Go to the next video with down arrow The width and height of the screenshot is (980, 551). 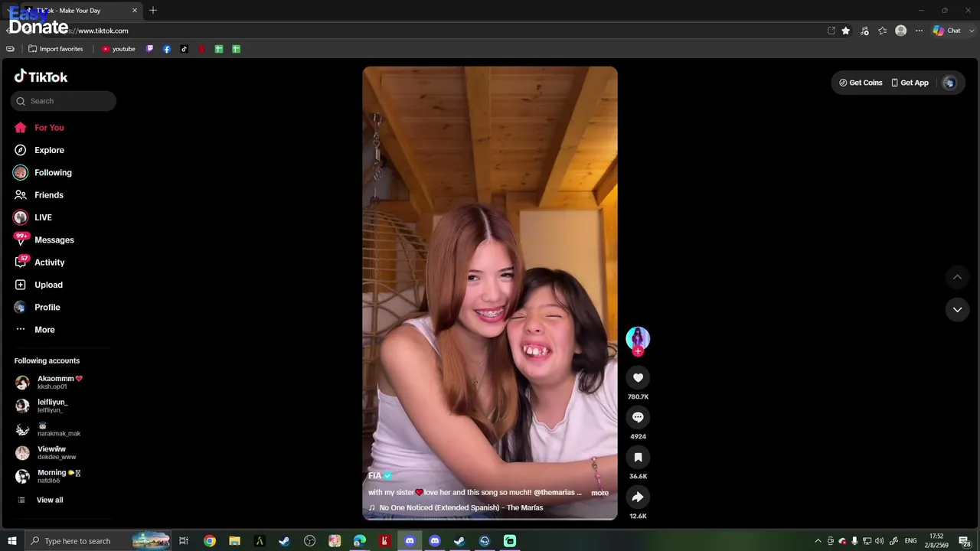957,309
